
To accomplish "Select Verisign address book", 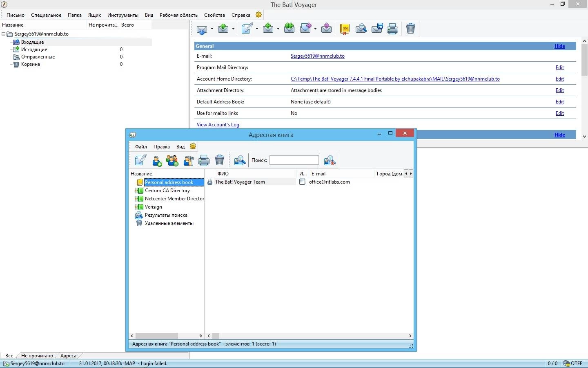I will coord(154,207).
